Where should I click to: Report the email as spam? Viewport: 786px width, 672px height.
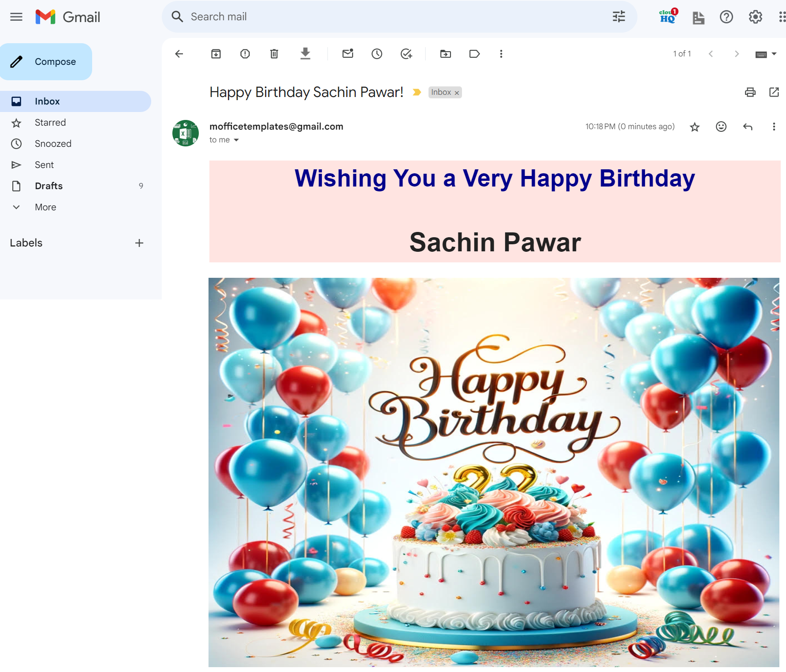pos(245,54)
